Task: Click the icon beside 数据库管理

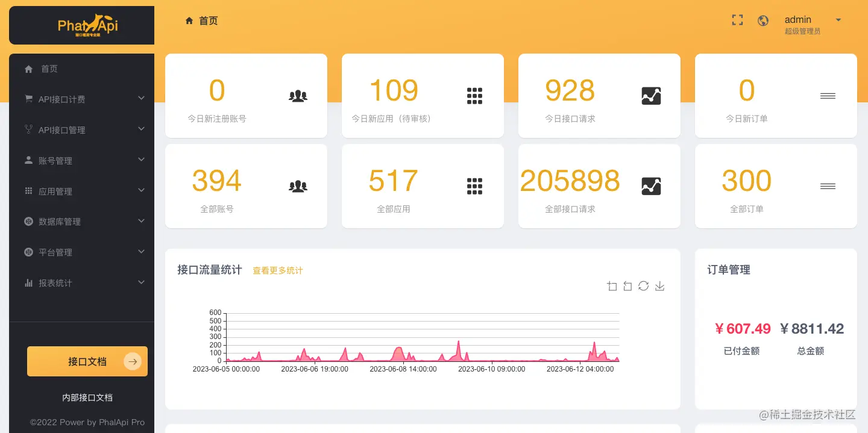Action: click(x=28, y=222)
